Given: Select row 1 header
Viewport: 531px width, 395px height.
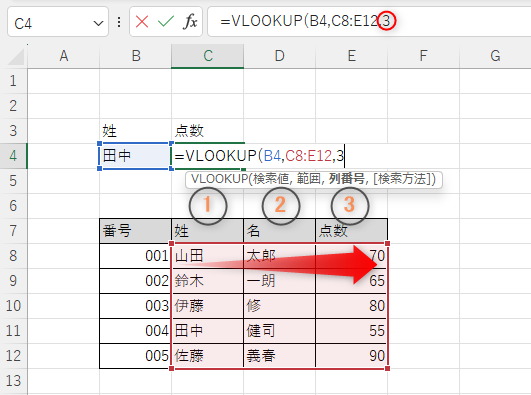Looking at the screenshot, I should (x=13, y=81).
